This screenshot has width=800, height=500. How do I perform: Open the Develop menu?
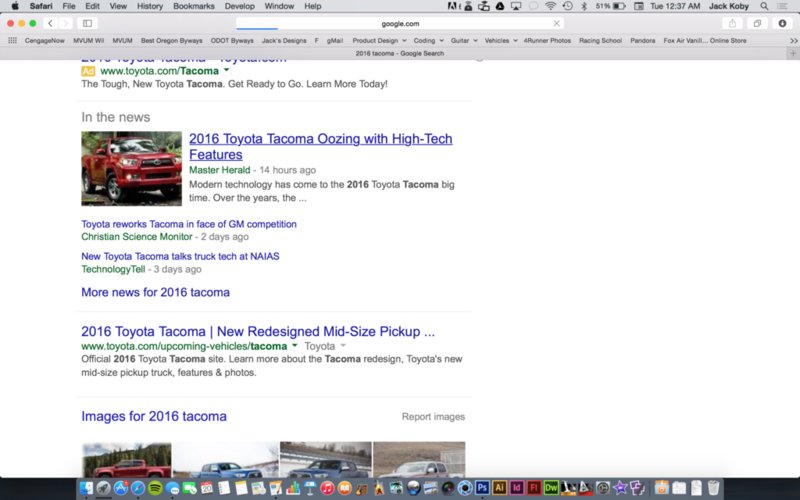[239, 6]
